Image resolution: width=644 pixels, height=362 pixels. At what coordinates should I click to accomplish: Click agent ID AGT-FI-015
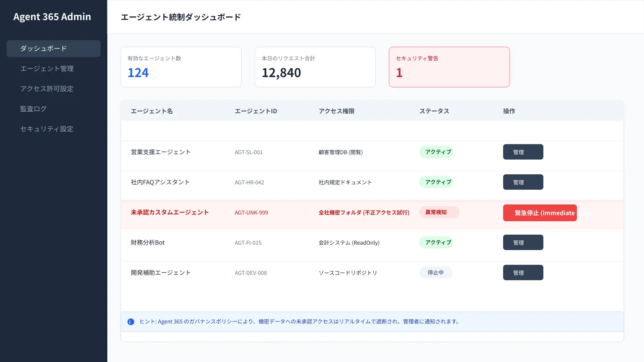coord(248,243)
